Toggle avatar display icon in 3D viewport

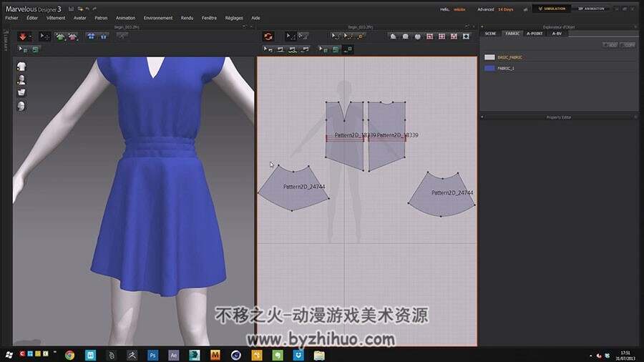(x=21, y=79)
